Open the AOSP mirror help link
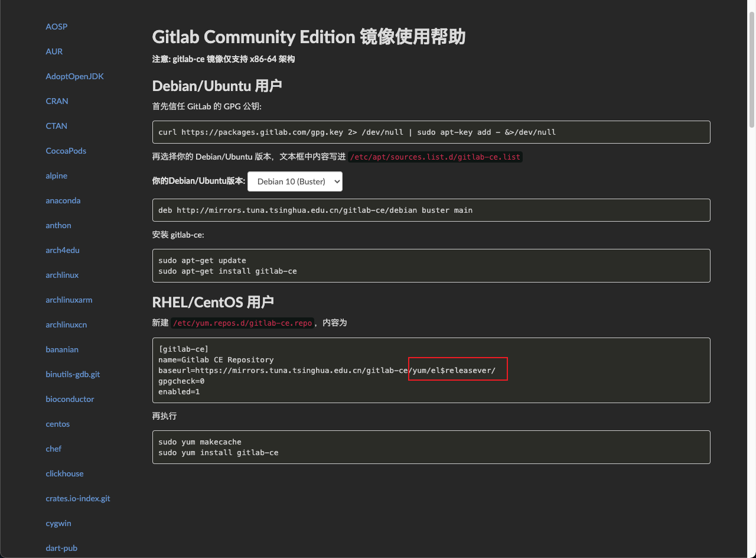 pyautogui.click(x=57, y=27)
